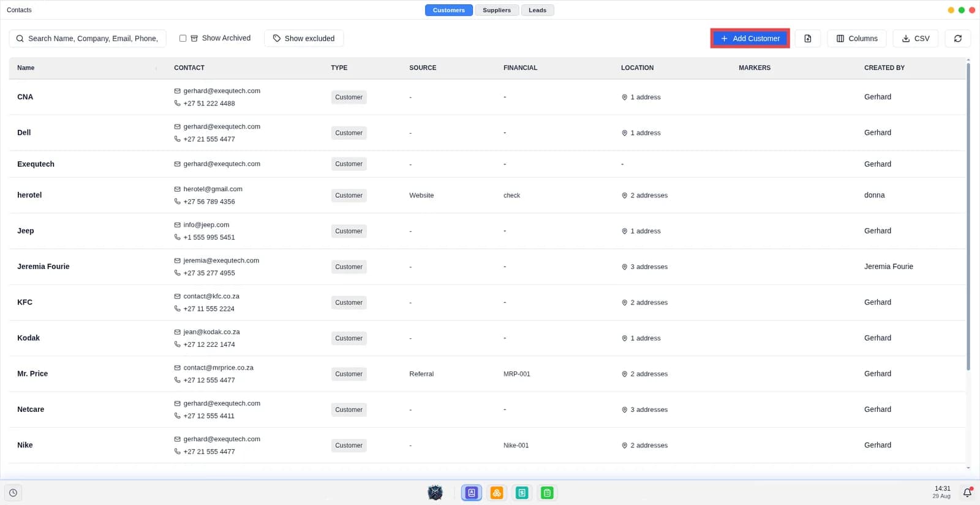Click the phone icon in KFC row
Screen dimensions: 980x505
coord(177,309)
